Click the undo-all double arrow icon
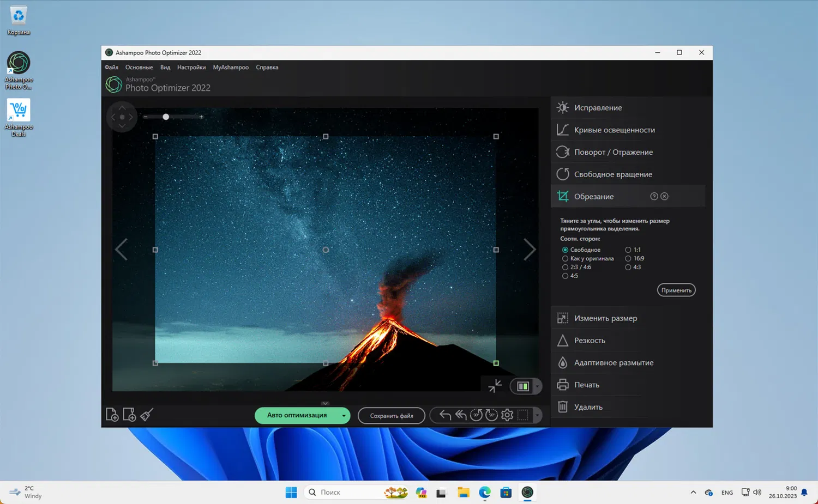This screenshot has width=818, height=504. click(x=461, y=415)
